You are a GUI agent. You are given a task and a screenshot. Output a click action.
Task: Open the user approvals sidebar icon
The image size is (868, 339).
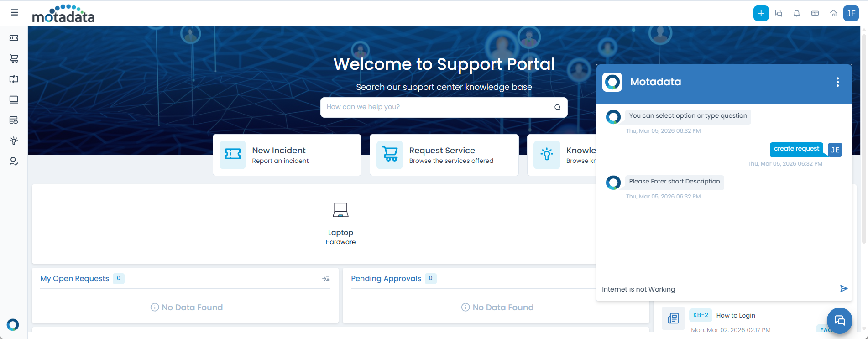(14, 162)
